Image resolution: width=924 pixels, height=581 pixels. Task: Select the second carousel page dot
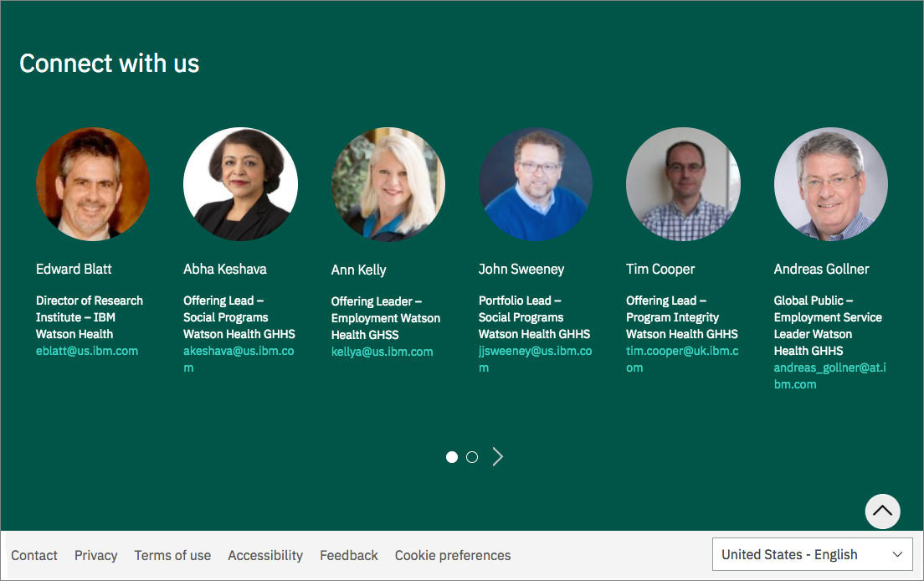click(x=472, y=457)
